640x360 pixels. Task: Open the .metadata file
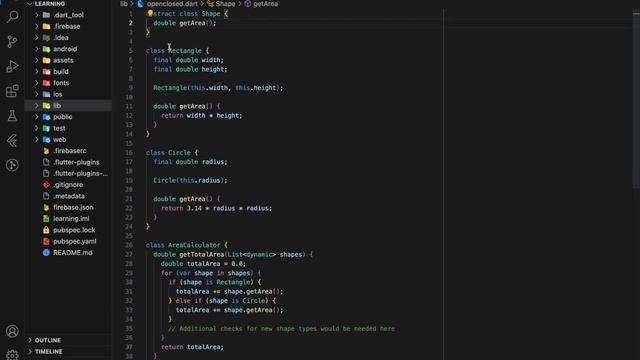(x=69, y=196)
